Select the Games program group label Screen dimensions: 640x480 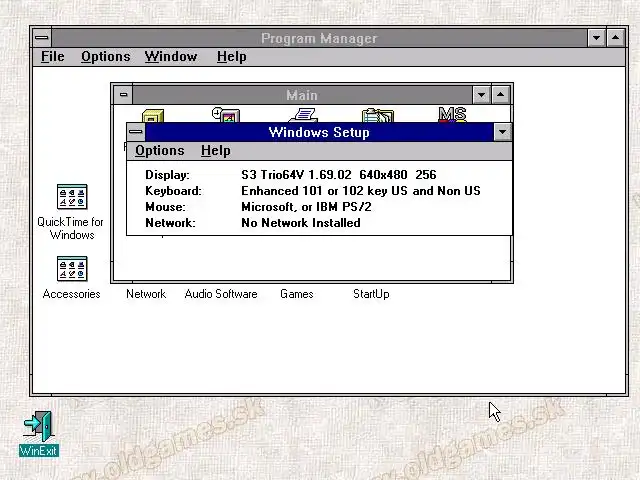pos(297,294)
